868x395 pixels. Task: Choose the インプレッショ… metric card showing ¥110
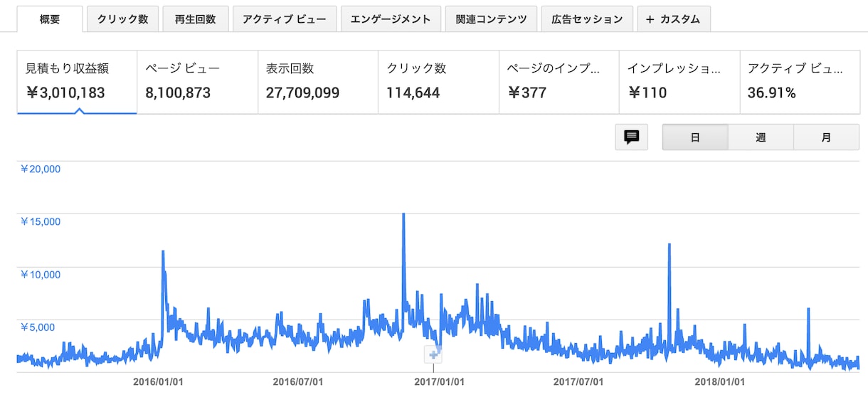pyautogui.click(x=679, y=82)
